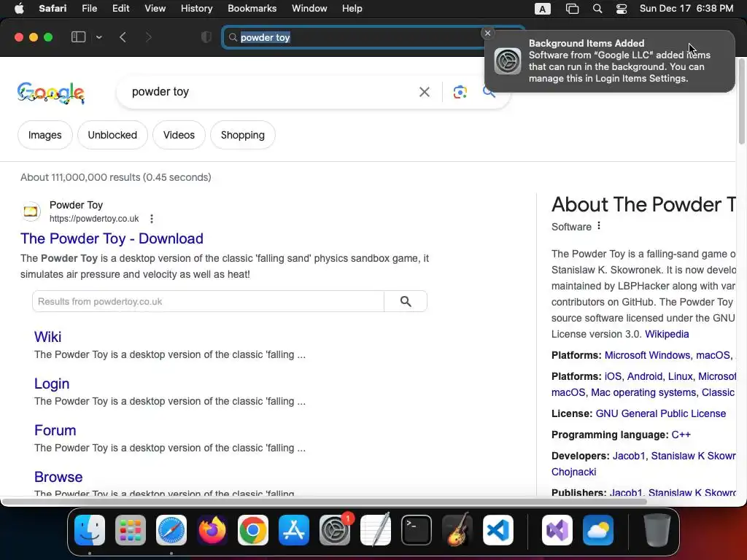Open Control Center
The image size is (747, 560).
[622, 9]
